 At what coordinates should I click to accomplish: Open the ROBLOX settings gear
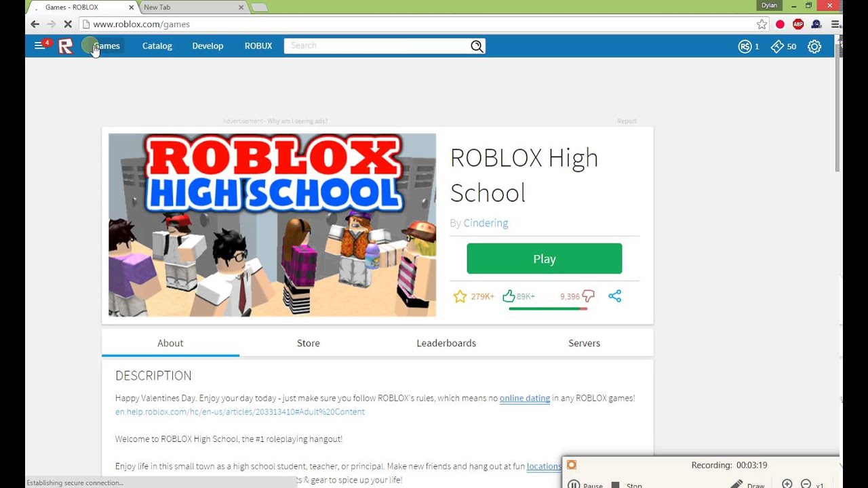tap(814, 46)
